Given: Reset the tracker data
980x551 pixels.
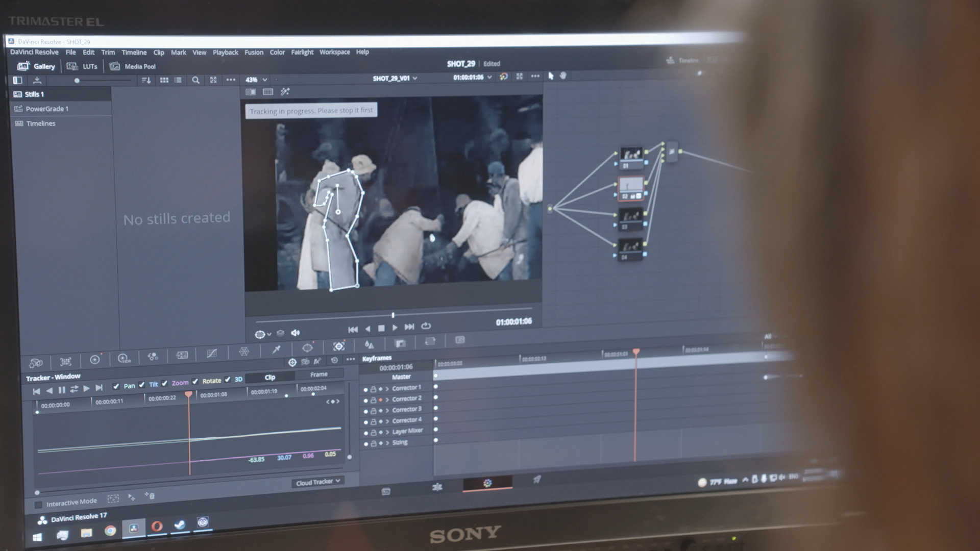Looking at the screenshot, I should tap(334, 360).
